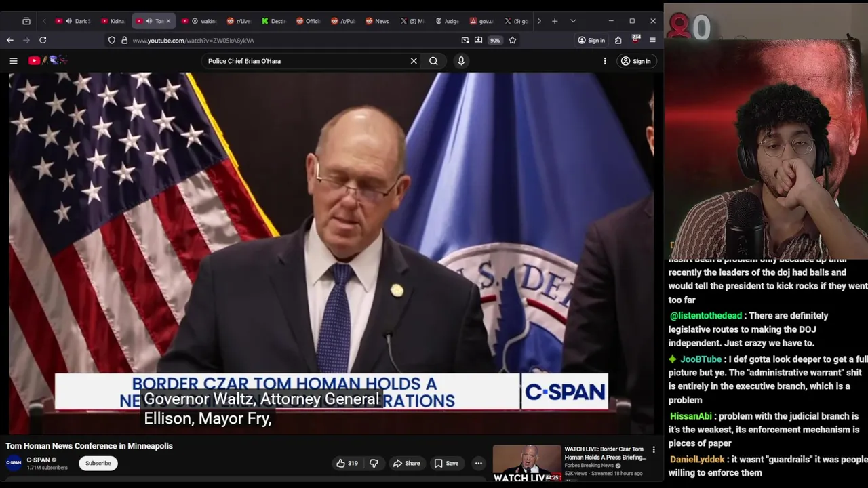Open YouTube settings three-dot menu
Viewport: 868px width, 488px height.
point(605,61)
